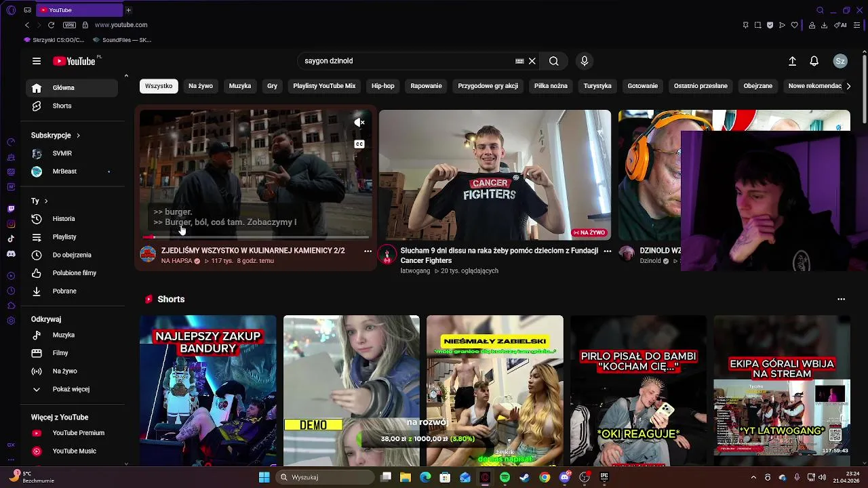Open Spotify from Windows taskbar
868x488 pixels.
(505, 477)
